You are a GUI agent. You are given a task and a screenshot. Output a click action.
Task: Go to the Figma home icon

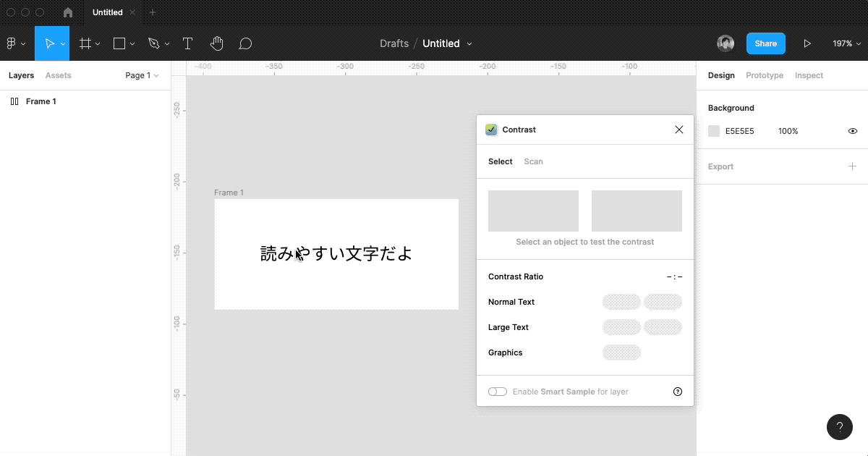[x=68, y=12]
